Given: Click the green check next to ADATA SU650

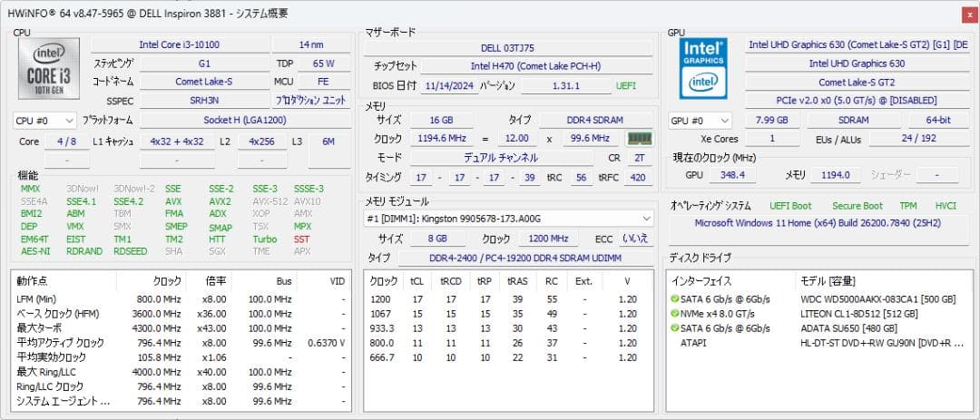Looking at the screenshot, I should 674,328.
